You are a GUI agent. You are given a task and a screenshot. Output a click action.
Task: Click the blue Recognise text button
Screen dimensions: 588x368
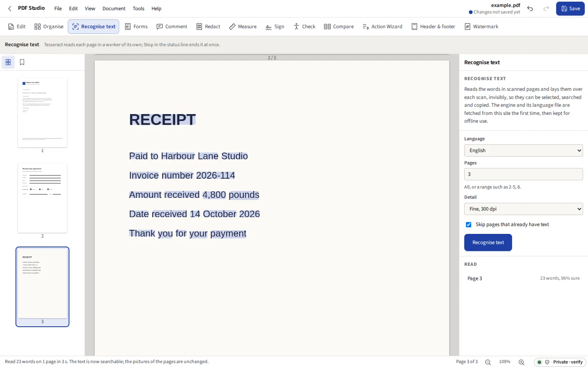click(488, 242)
